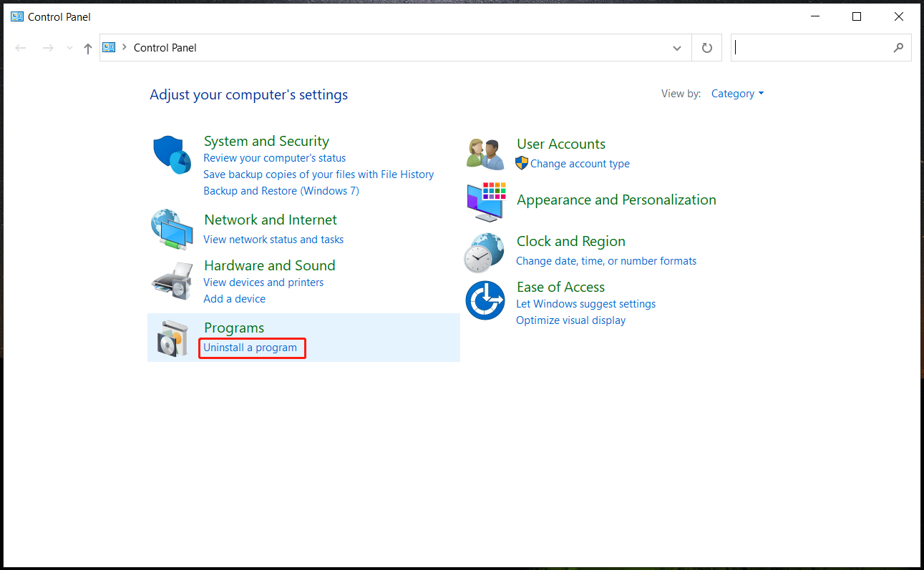The image size is (924, 570).
Task: Click the System and Security shield icon
Action: 172,154
